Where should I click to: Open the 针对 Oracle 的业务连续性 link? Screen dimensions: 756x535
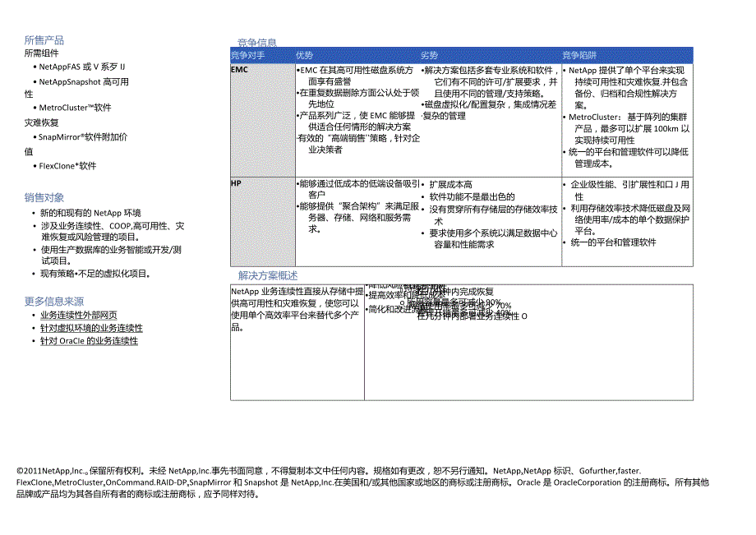pyautogui.click(x=89, y=341)
